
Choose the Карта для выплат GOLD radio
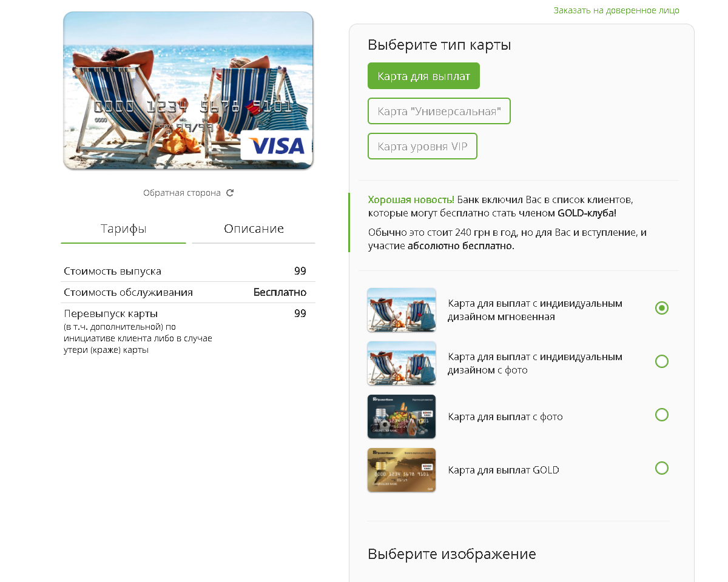[662, 468]
